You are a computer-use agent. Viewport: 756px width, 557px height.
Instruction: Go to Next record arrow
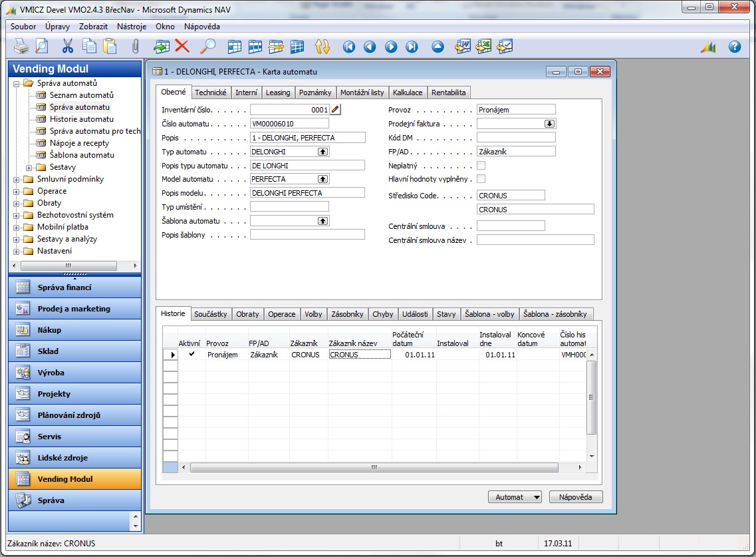coord(391,47)
